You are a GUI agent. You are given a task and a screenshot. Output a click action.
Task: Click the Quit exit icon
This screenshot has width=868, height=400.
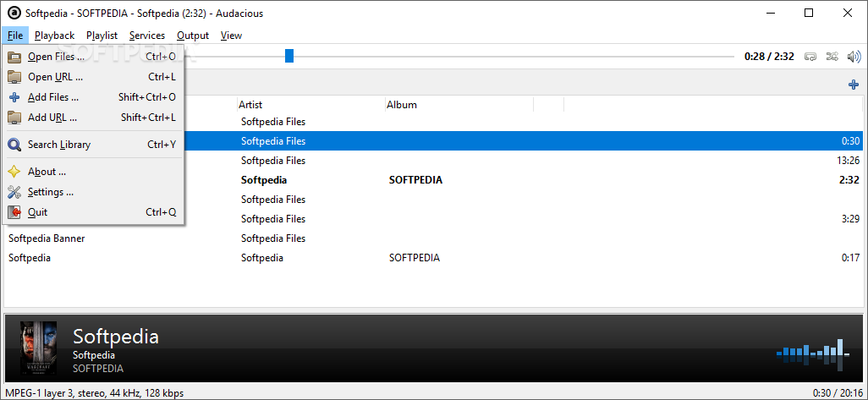pyautogui.click(x=14, y=212)
